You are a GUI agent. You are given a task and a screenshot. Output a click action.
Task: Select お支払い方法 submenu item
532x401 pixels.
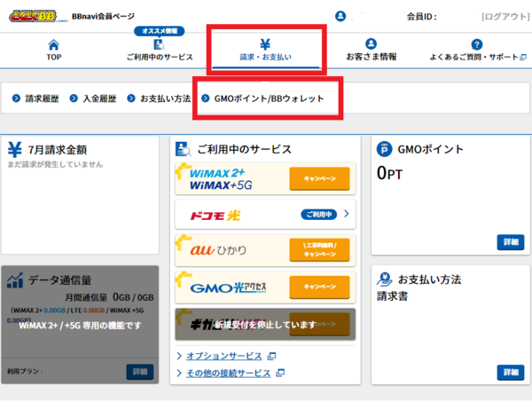coord(159,98)
